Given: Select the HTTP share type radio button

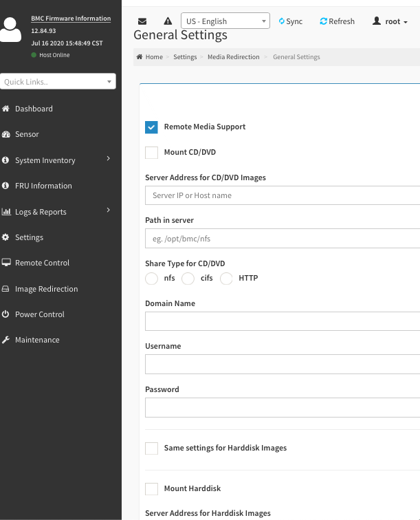Looking at the screenshot, I should pyautogui.click(x=226, y=279).
